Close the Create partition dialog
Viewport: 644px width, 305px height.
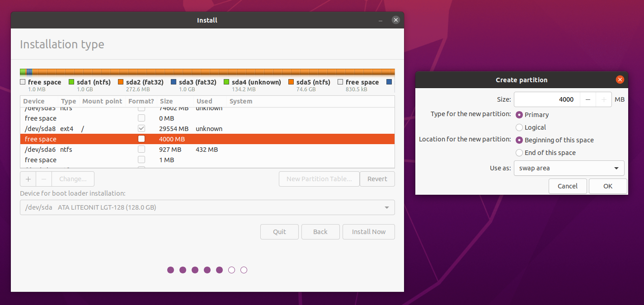(620, 80)
